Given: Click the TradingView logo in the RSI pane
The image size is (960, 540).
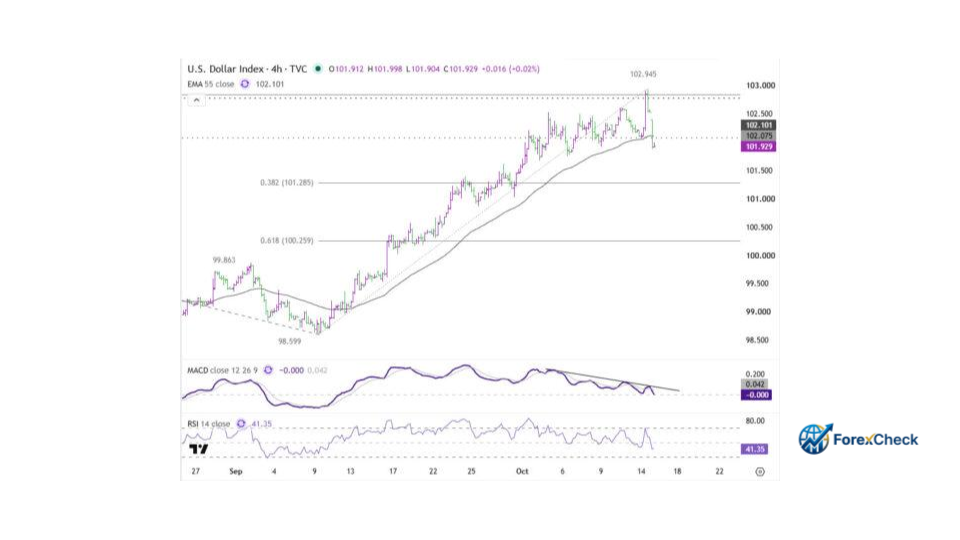Looking at the screenshot, I should pos(198,449).
